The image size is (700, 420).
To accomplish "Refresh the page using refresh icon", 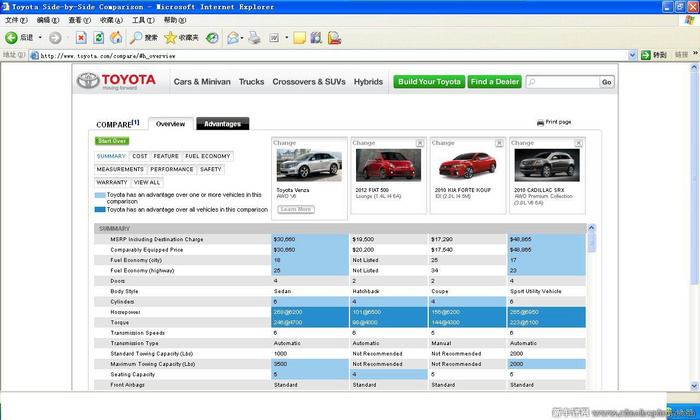I will [98, 38].
